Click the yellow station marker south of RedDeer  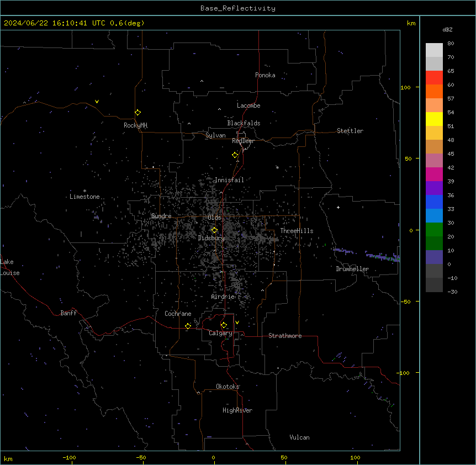[x=235, y=155]
